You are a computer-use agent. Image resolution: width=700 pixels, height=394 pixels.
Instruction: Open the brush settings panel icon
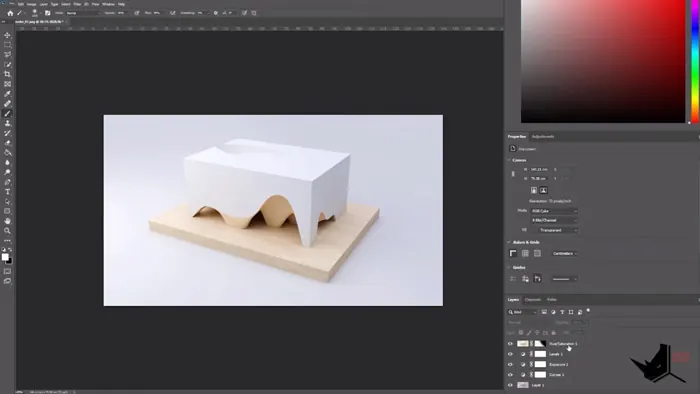[x=47, y=13]
